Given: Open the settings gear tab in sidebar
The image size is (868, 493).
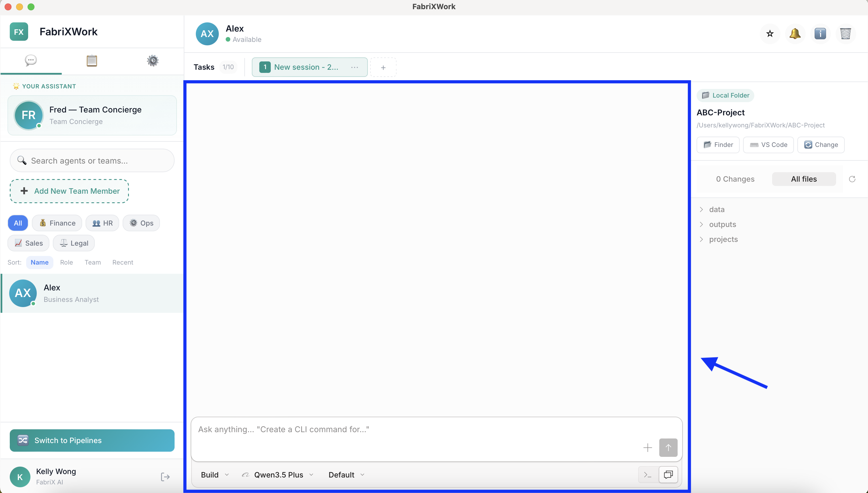Looking at the screenshot, I should click(x=153, y=61).
